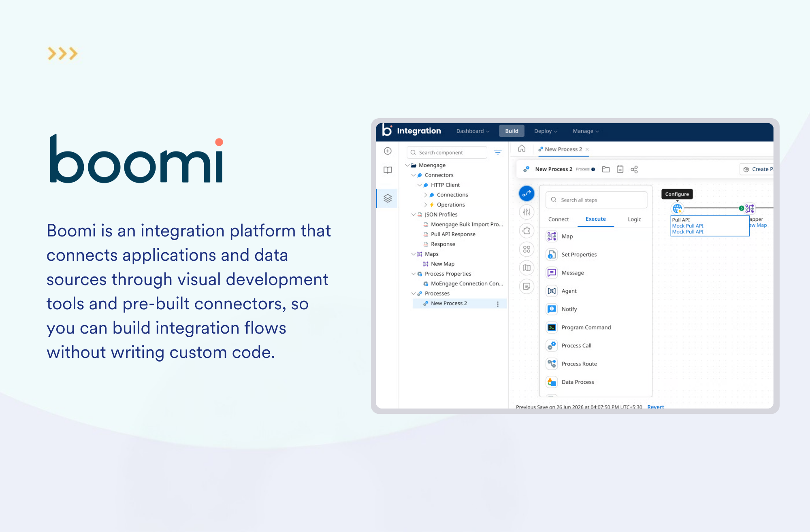The image size is (810, 532).
Task: Open the three-dot menu on New Process 2
Action: 498,304
